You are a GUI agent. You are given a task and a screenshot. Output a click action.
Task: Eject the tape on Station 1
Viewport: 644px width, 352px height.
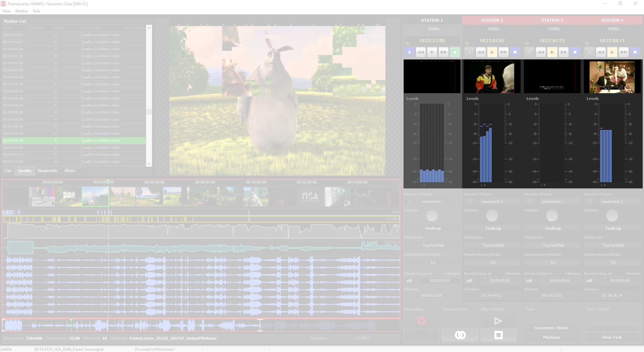(409, 52)
